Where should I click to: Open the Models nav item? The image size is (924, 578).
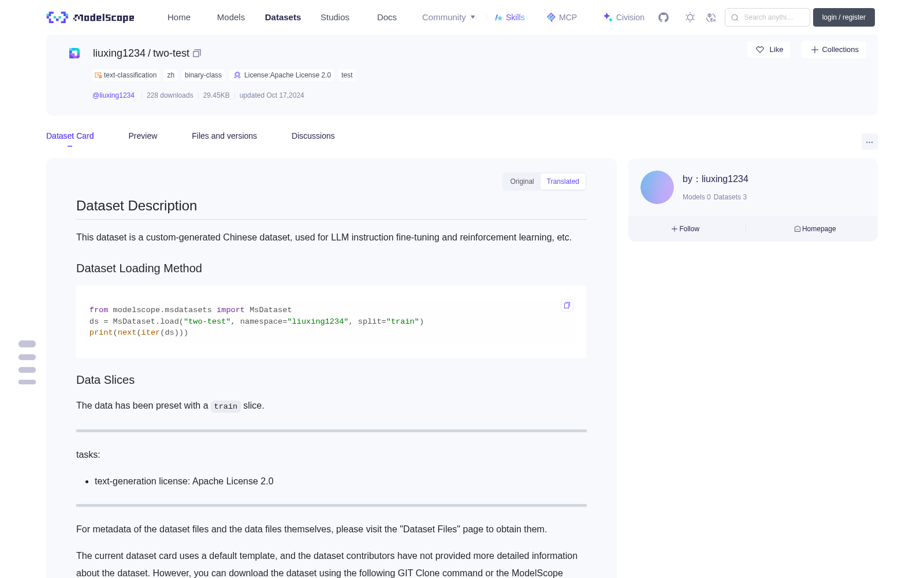click(x=231, y=17)
